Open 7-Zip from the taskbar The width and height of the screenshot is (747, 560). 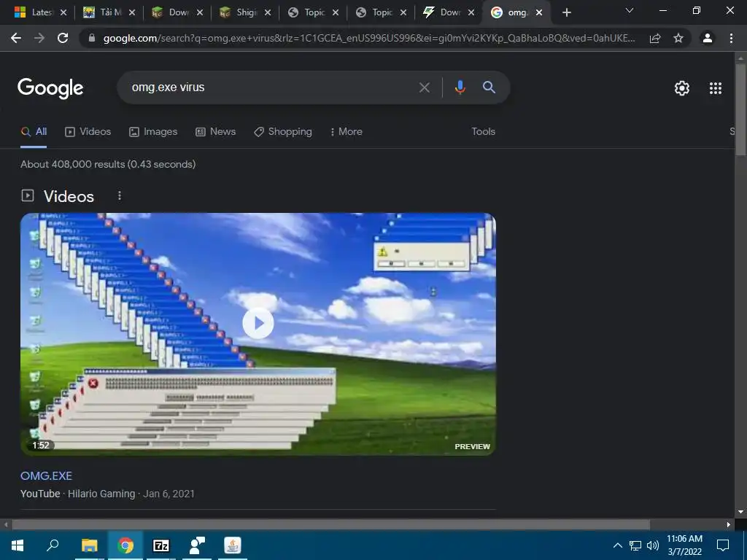pyautogui.click(x=161, y=545)
